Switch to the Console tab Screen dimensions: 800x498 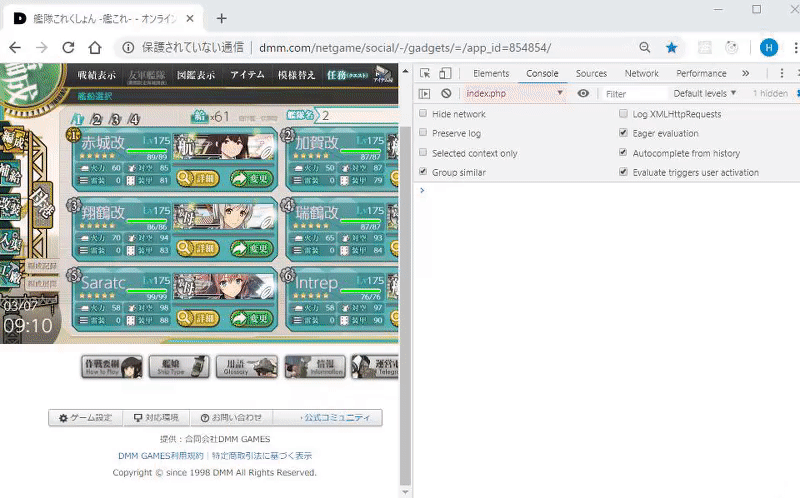click(542, 73)
